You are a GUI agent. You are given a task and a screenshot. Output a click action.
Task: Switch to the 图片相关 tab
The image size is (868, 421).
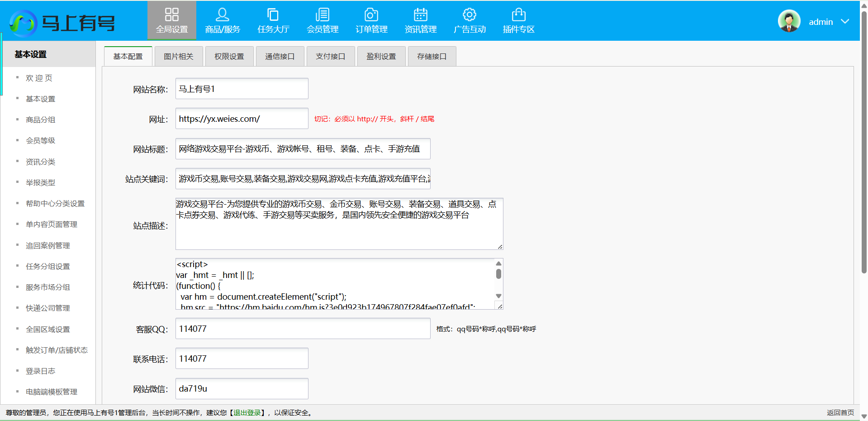[x=179, y=57]
